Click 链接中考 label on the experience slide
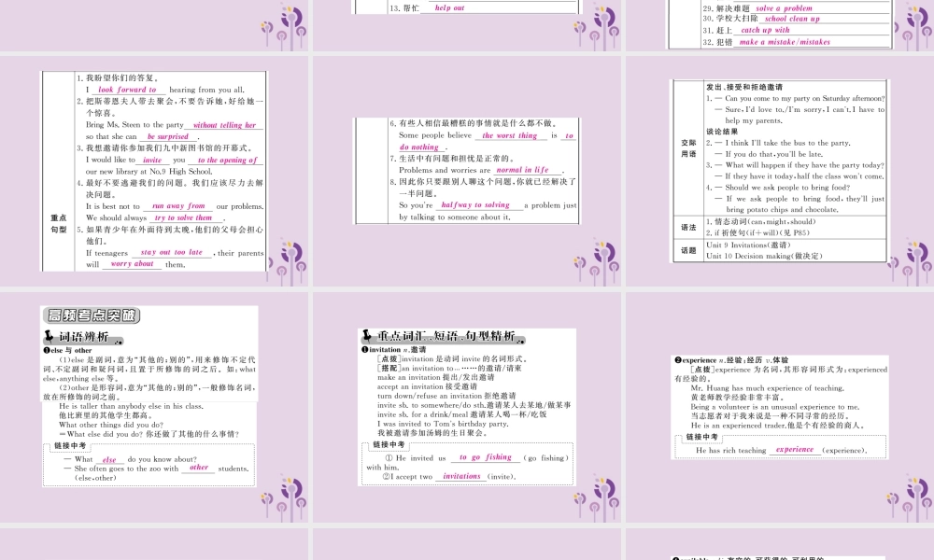 702,437
